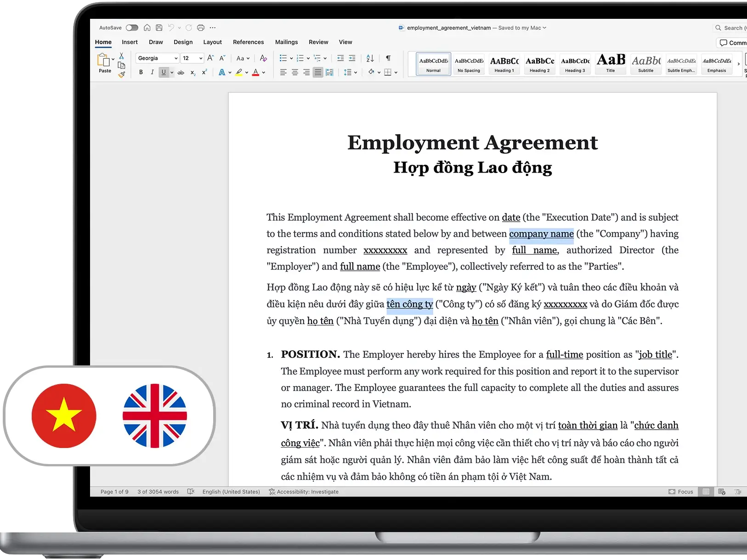Click the Print icon
This screenshot has width=747, height=560.
coord(201,28)
